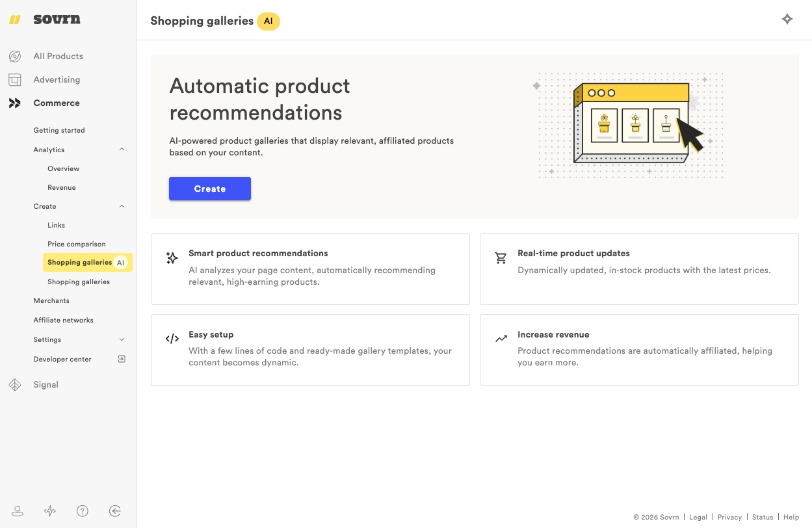Click the Commerce double-chevron icon
The height and width of the screenshot is (528, 812).
click(x=15, y=103)
